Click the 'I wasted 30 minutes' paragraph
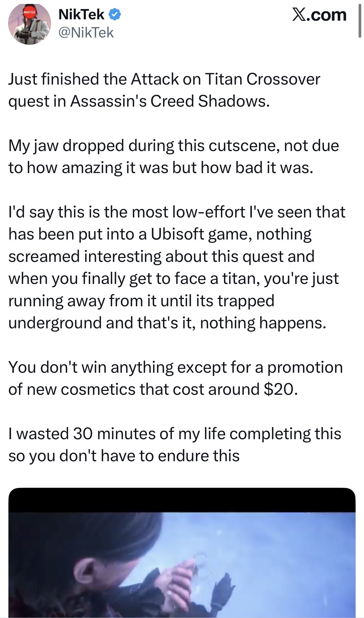The image size is (364, 618). point(175,445)
